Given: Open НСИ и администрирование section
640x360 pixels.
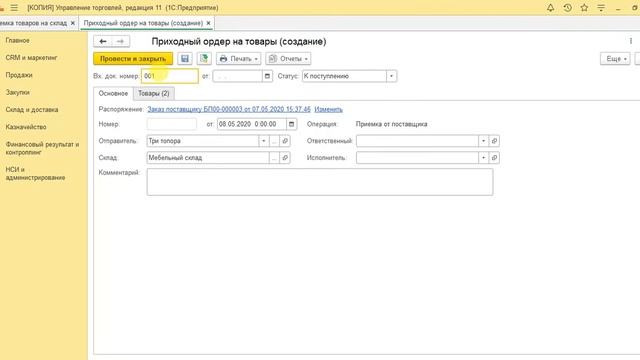Looking at the screenshot, I should point(35,173).
